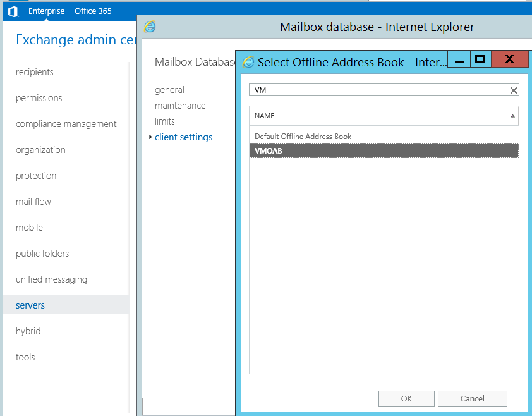The width and height of the screenshot is (532, 416).
Task: Click the Office logo icon in header
Action: (x=13, y=11)
